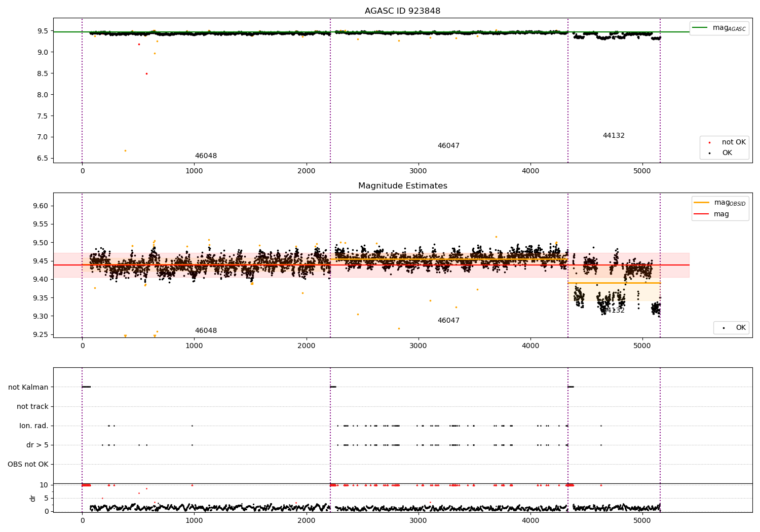Click y-axis tick 9.0 in the AGASC ID panel
The width and height of the screenshot is (760, 532).
[x=43, y=52]
